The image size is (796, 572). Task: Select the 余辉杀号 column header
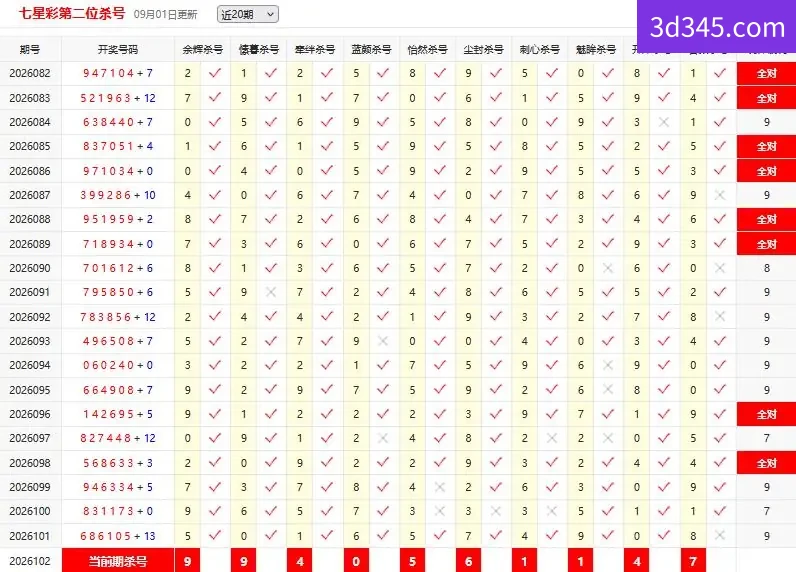[x=203, y=49]
